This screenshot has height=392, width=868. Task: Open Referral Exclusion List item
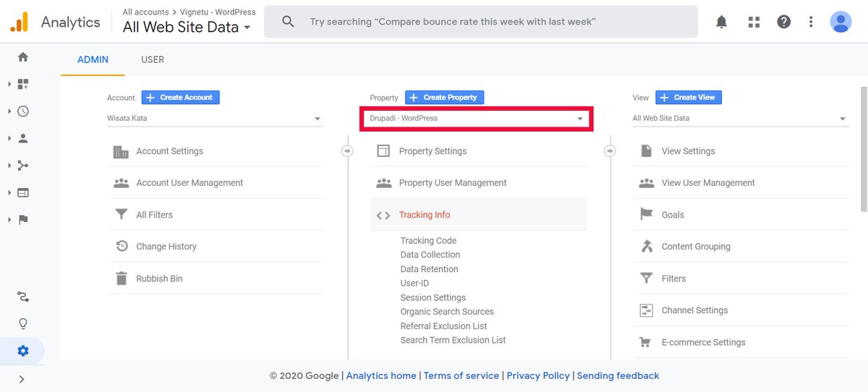443,326
